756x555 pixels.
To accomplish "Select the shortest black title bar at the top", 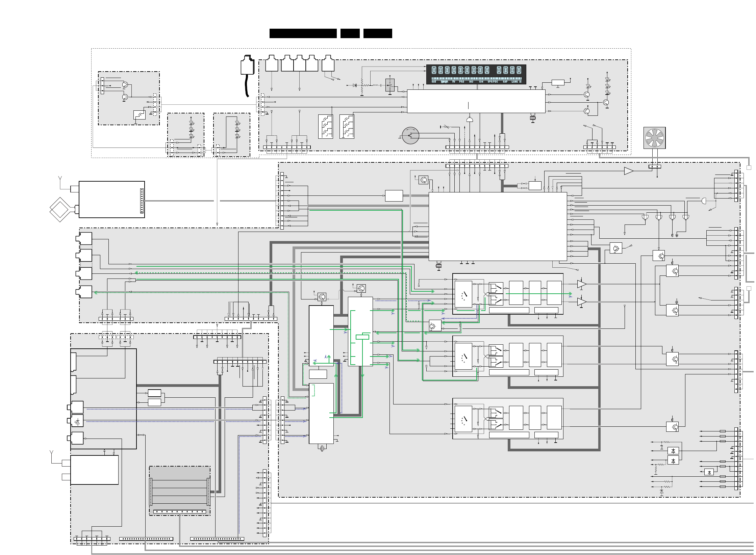I will pyautogui.click(x=350, y=33).
